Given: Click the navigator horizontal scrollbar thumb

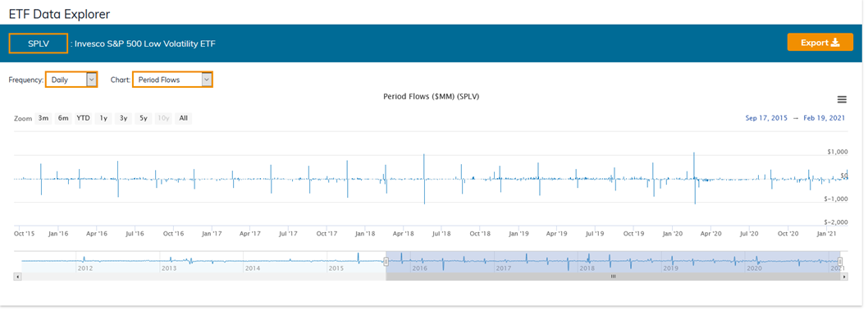Looking at the screenshot, I should coord(613,277).
